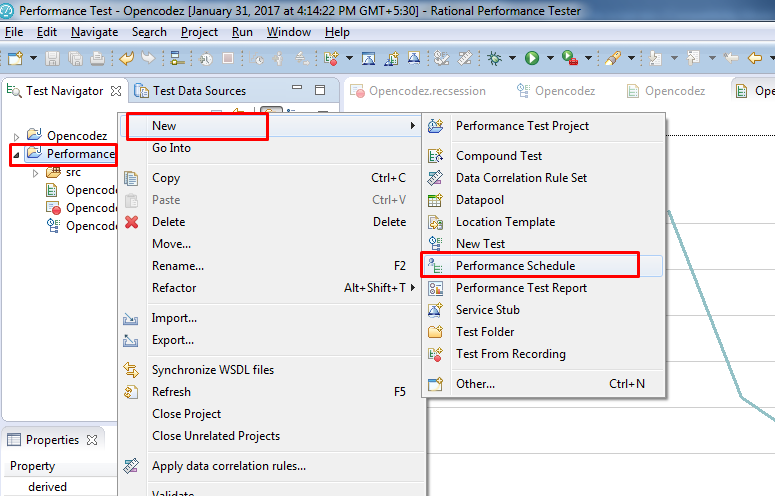The height and width of the screenshot is (496, 775).
Task: Click the Save toolbar icon
Action: pyautogui.click(x=52, y=58)
